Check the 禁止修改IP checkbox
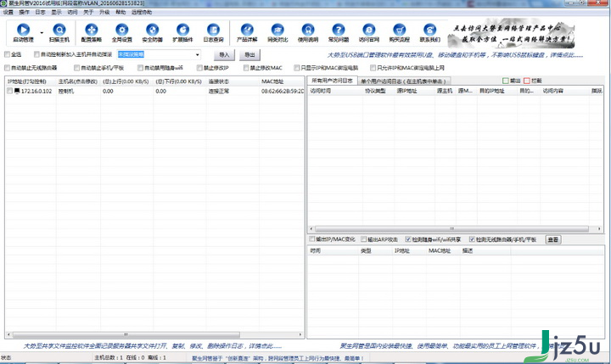Image resolution: width=611 pixels, height=364 pixels. (199, 68)
